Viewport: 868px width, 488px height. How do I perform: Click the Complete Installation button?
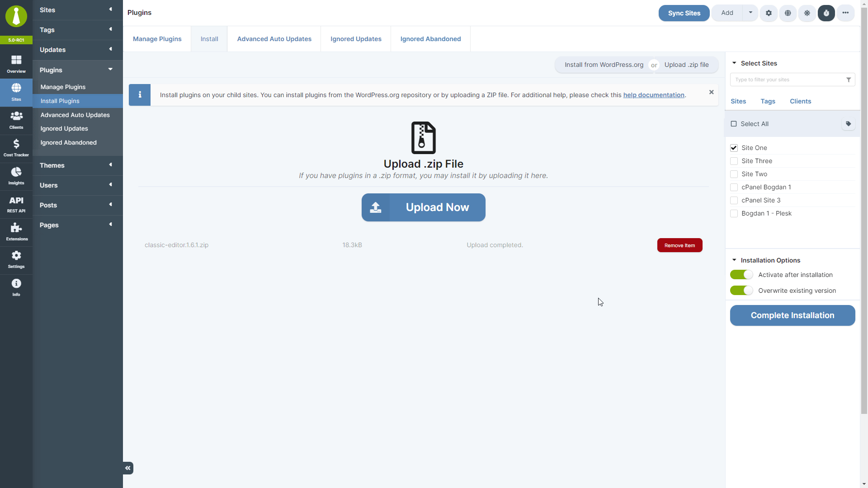792,315
